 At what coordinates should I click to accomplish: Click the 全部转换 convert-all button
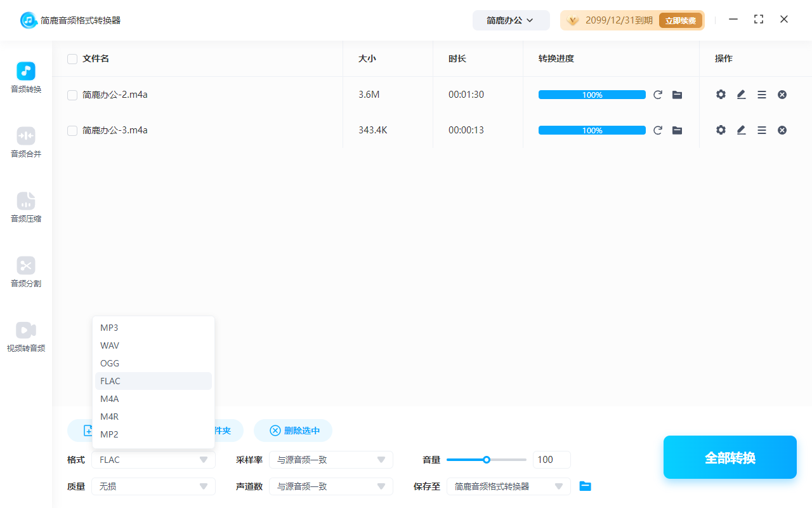click(x=730, y=457)
